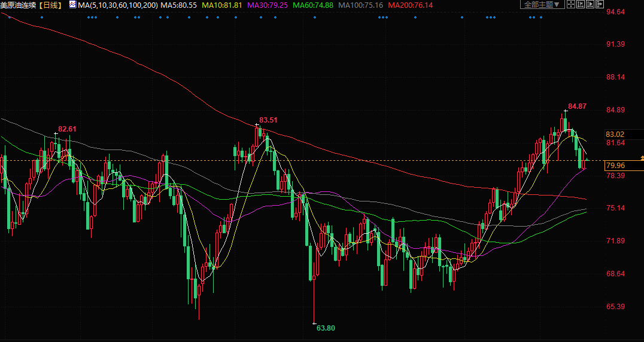Click the 79.96 current price tag
The height and width of the screenshot is (342, 644).
coord(615,165)
